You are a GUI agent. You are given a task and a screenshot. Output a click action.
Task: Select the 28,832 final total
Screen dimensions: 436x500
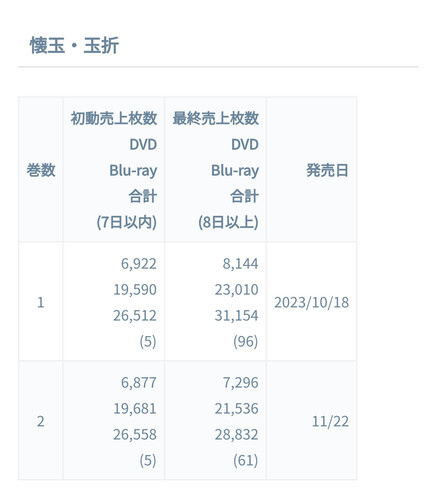click(x=237, y=434)
